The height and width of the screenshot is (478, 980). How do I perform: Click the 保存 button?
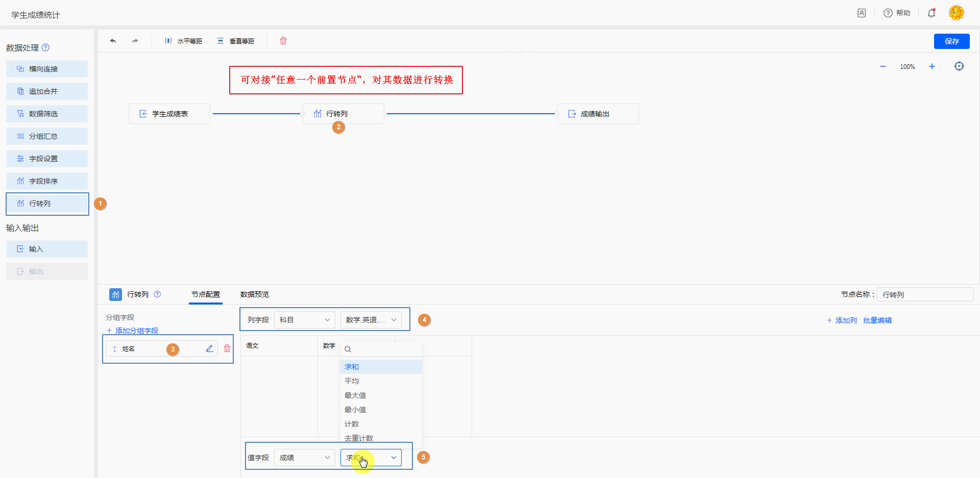click(951, 41)
